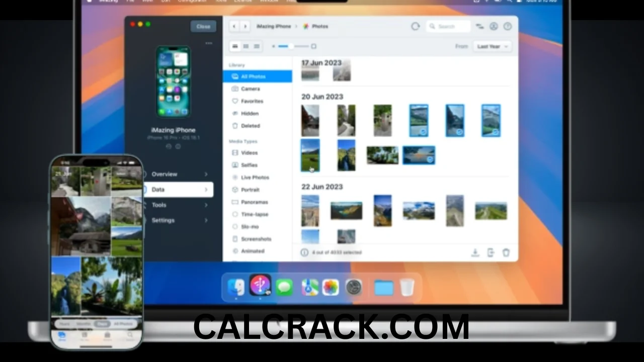644x362 pixels.
Task: Click the small-thumbnail icon left of the size slider
Action: click(274, 46)
